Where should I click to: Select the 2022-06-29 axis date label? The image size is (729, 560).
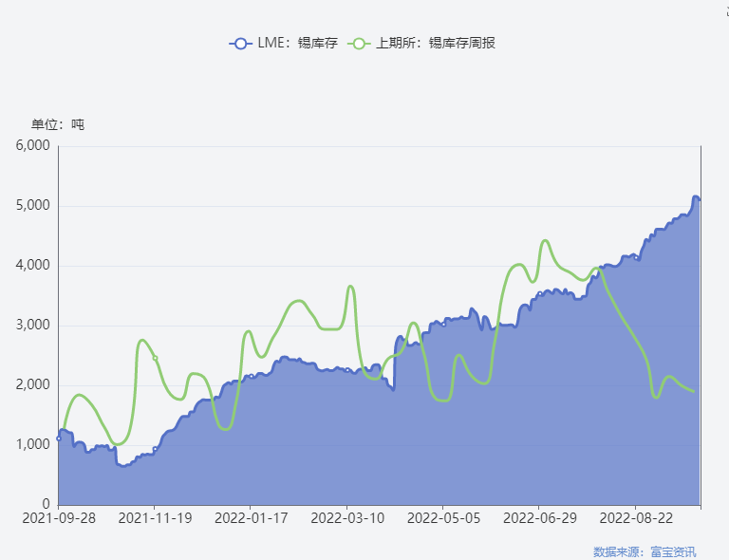(540, 518)
